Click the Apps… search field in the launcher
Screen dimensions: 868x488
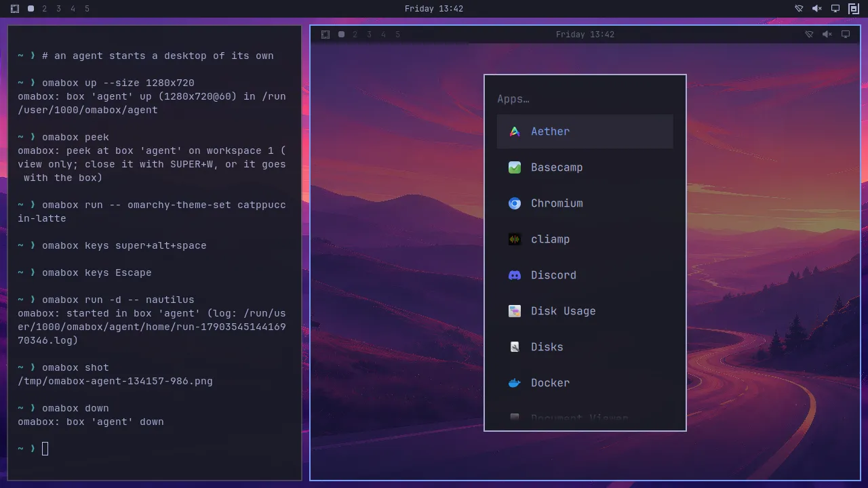(585, 99)
